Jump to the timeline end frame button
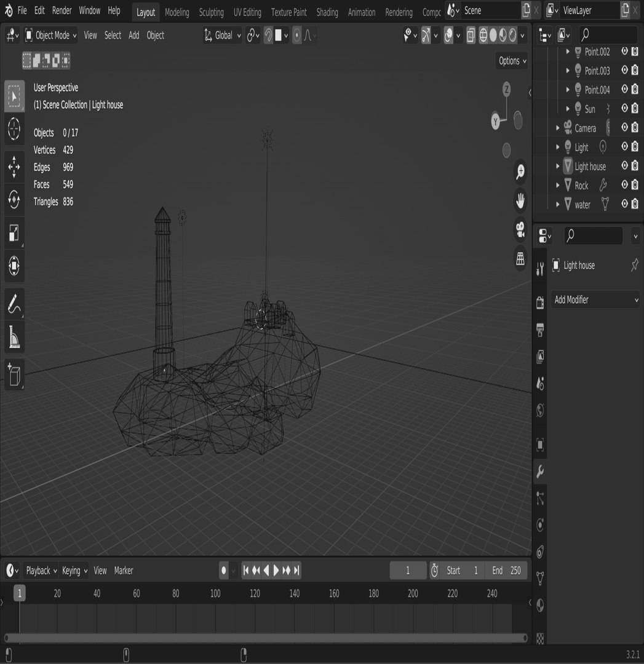The width and height of the screenshot is (644, 664). [296, 571]
